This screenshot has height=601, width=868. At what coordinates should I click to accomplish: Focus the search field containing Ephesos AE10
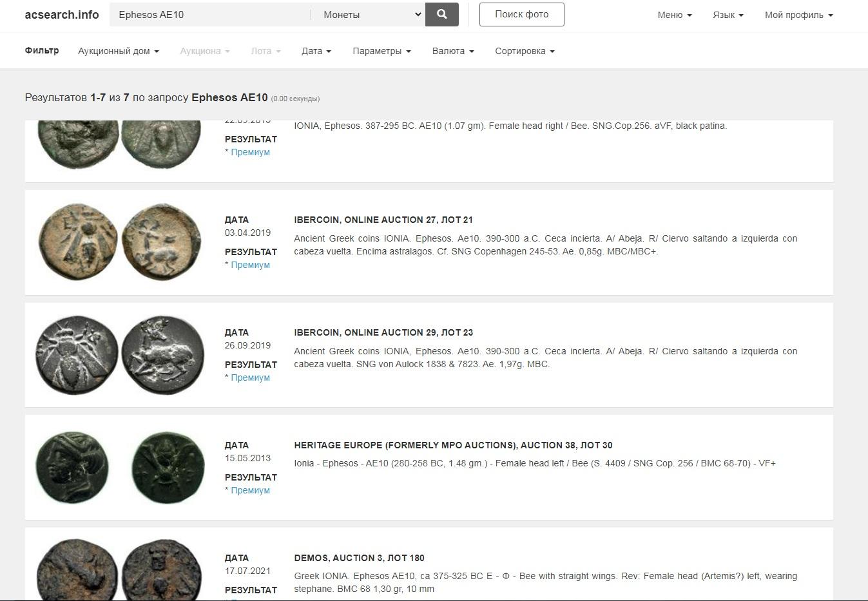pos(209,14)
